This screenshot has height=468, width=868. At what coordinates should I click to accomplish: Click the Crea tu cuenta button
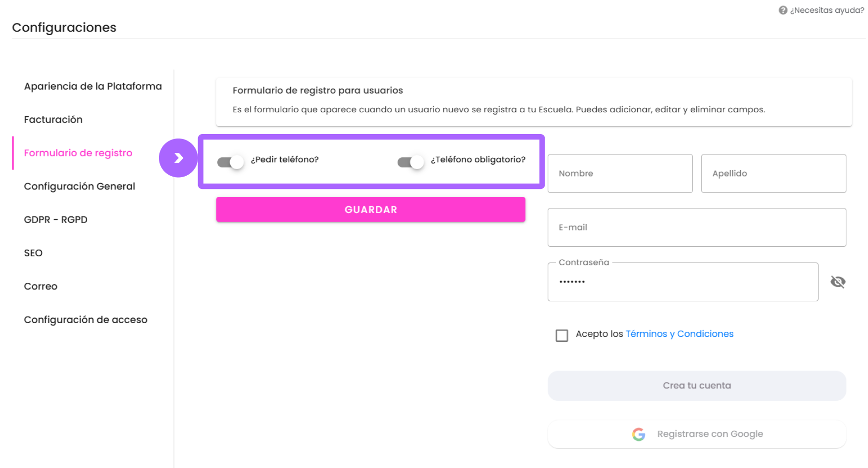(697, 385)
